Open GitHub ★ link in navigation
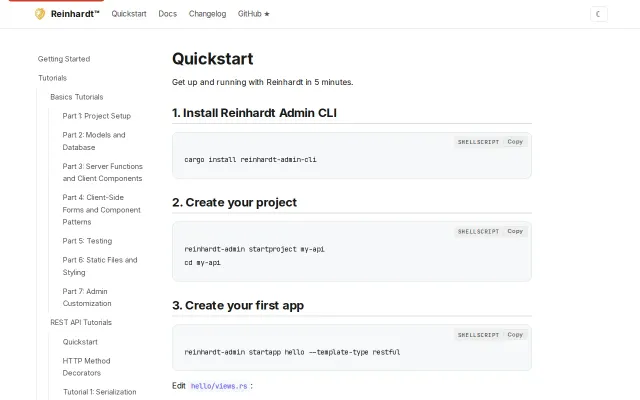The image size is (640, 400). pos(253,14)
